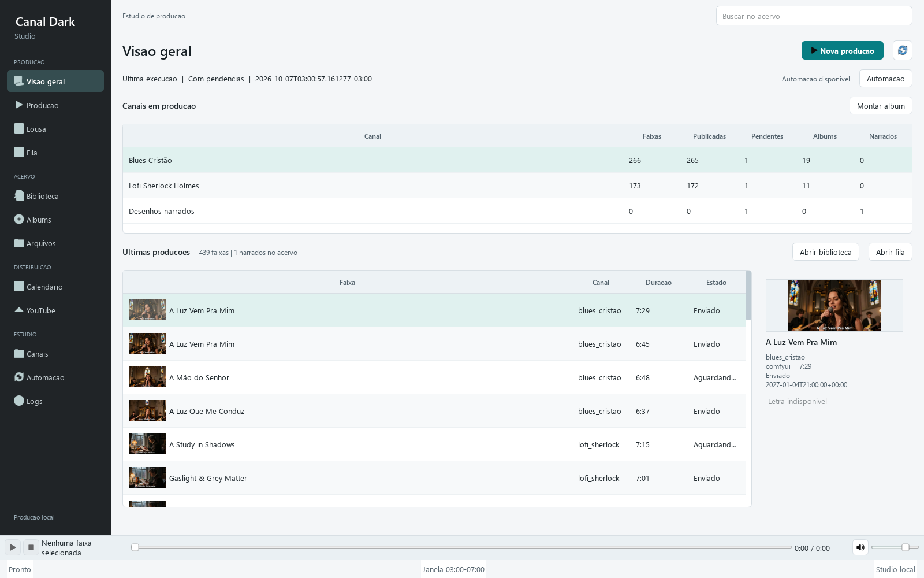924x578 pixels.
Task: Click the Nova producao button
Action: 842,50
